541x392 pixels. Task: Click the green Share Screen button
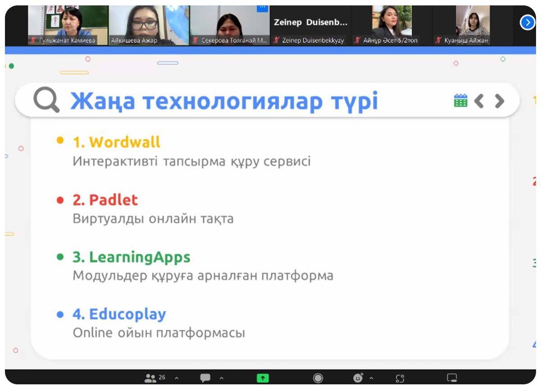(262, 378)
